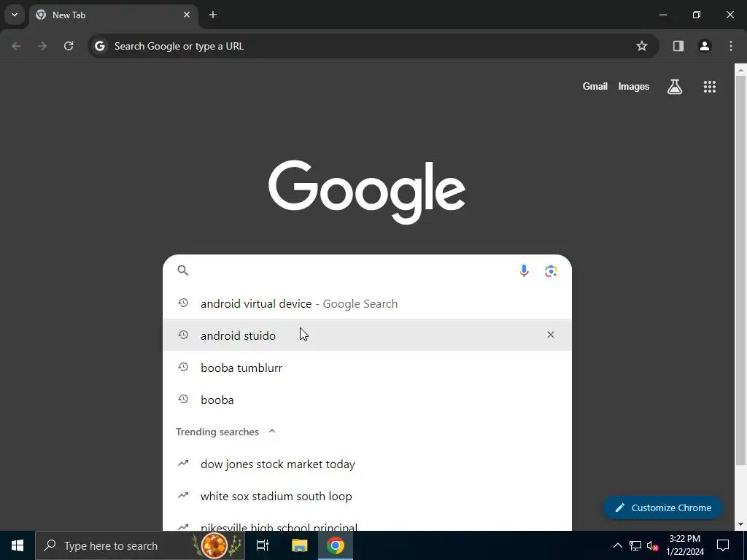
Task: Click the magnifier icon in search box
Action: point(183,271)
